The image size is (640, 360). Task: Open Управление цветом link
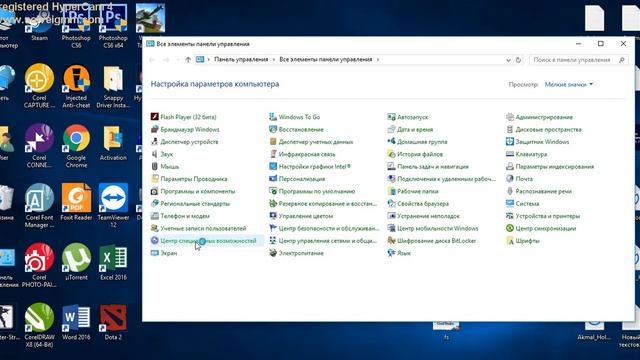point(306,216)
